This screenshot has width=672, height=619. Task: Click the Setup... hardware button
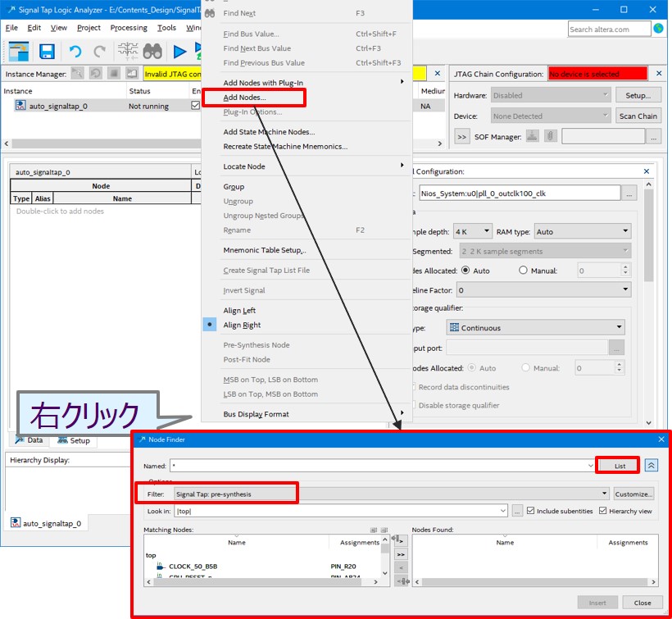click(638, 95)
